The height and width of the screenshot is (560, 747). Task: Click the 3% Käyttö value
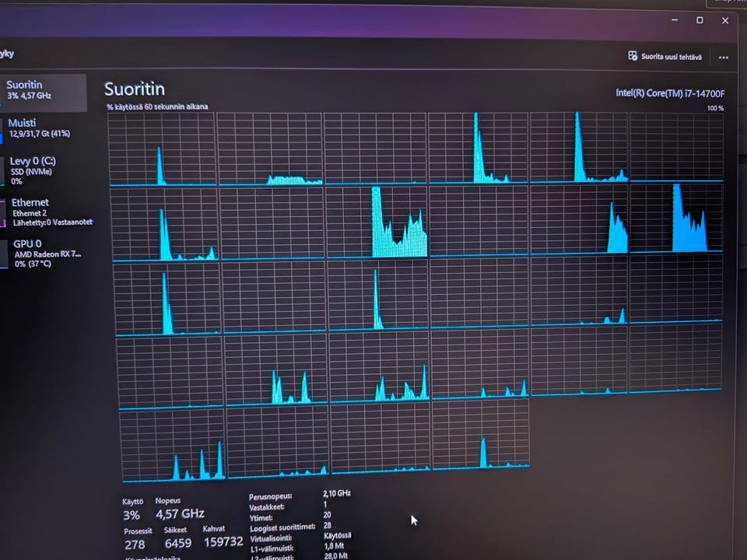pyautogui.click(x=131, y=515)
